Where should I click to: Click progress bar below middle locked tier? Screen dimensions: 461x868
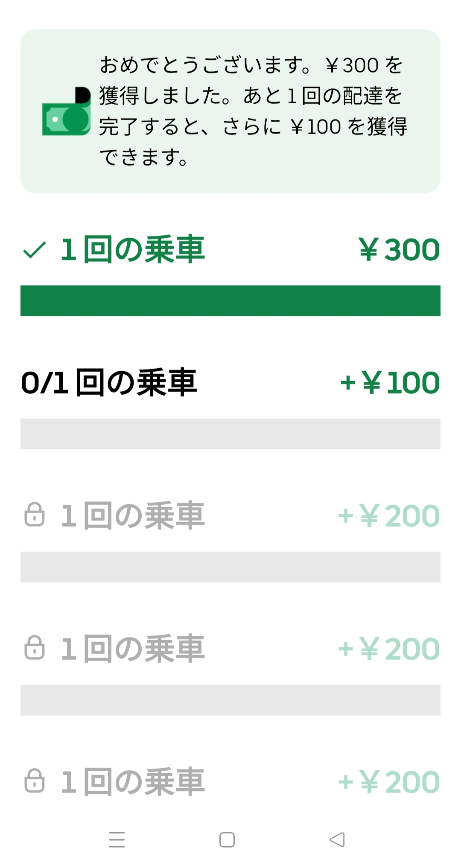230,700
